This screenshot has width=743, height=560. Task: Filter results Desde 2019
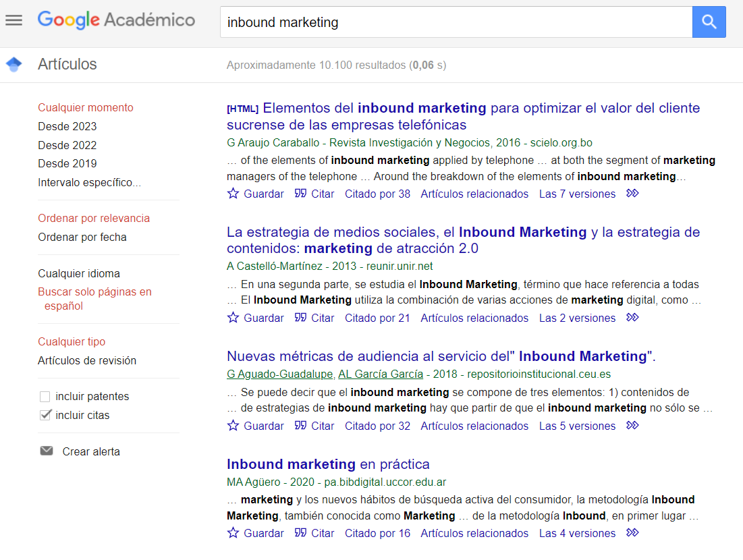[x=67, y=163]
